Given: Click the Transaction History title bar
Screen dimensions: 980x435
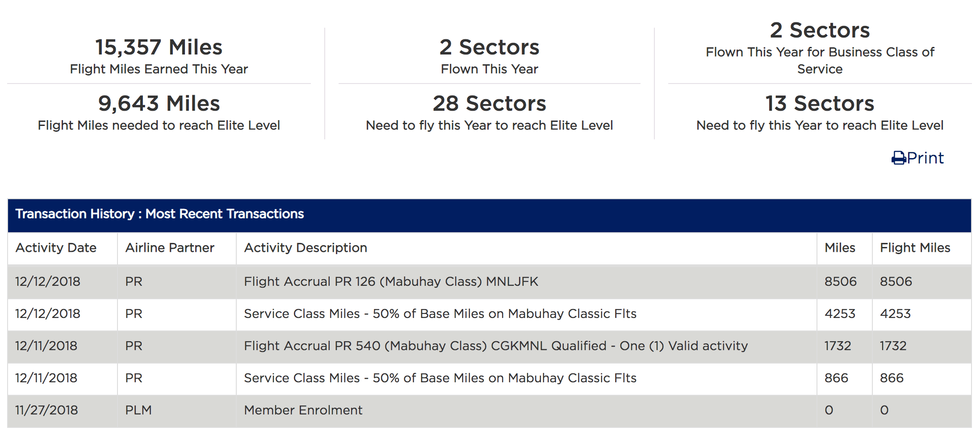Looking at the screenshot, I should pyautogui.click(x=159, y=214).
